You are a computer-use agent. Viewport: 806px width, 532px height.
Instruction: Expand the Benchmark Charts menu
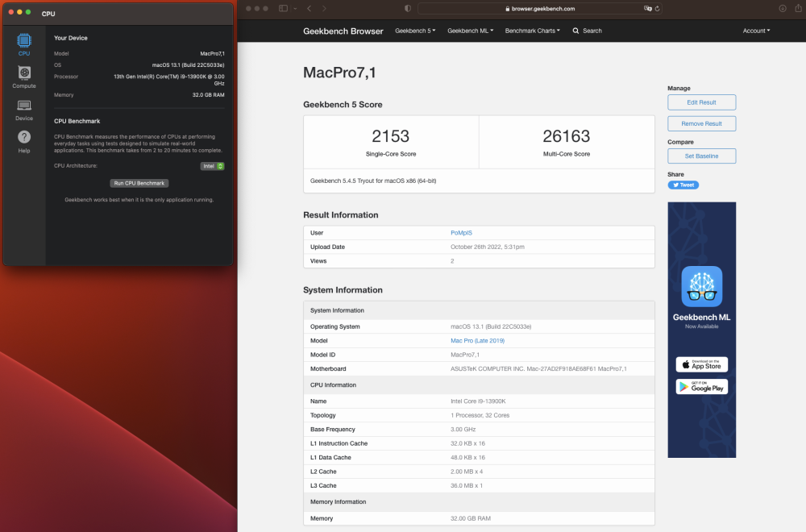click(533, 31)
